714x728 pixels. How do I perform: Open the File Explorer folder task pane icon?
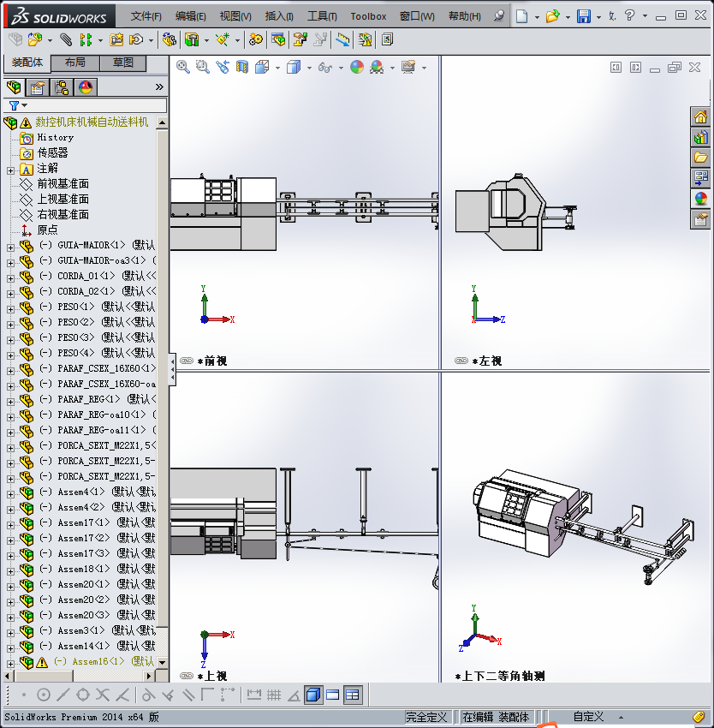[700, 158]
